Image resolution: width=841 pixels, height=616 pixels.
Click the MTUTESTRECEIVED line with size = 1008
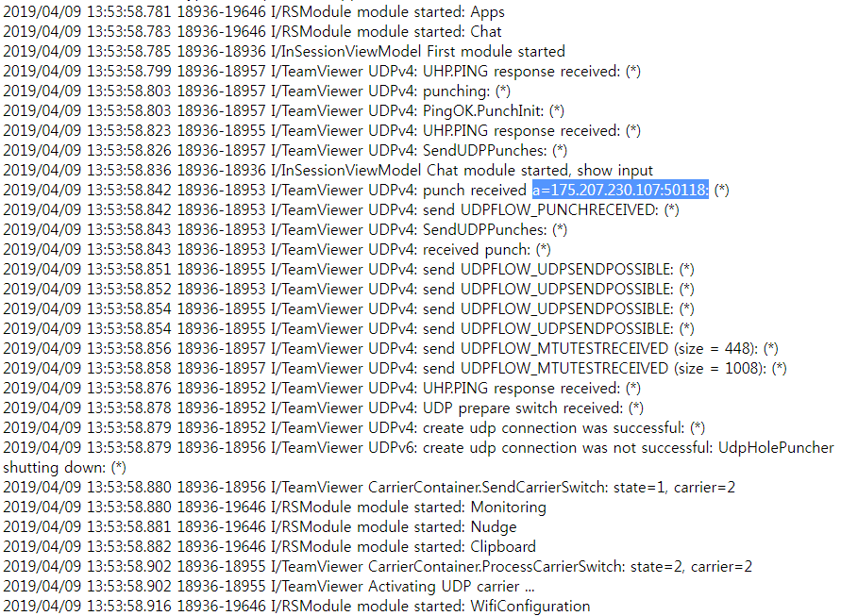tap(395, 368)
